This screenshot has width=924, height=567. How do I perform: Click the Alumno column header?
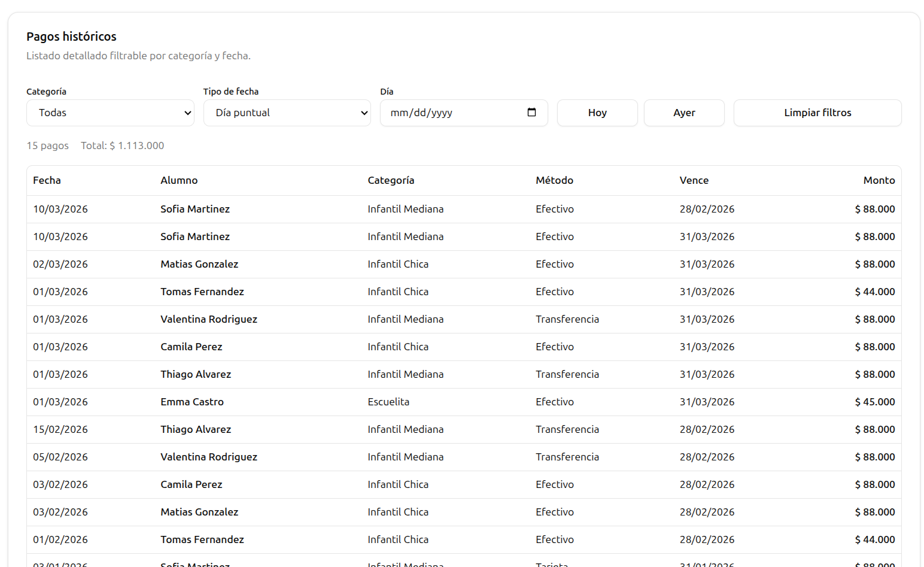[x=179, y=180]
